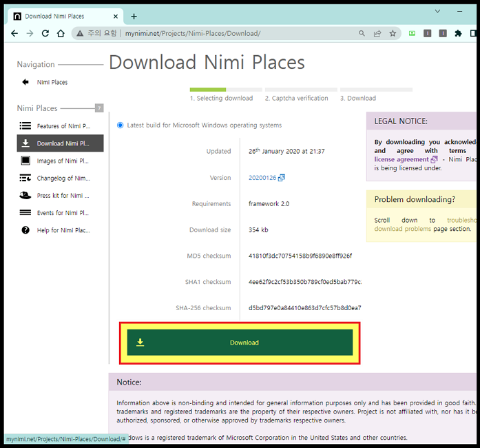Click the back arrow icon beside Nimi Places
Screen dimensions: 480x448
pos(25,82)
